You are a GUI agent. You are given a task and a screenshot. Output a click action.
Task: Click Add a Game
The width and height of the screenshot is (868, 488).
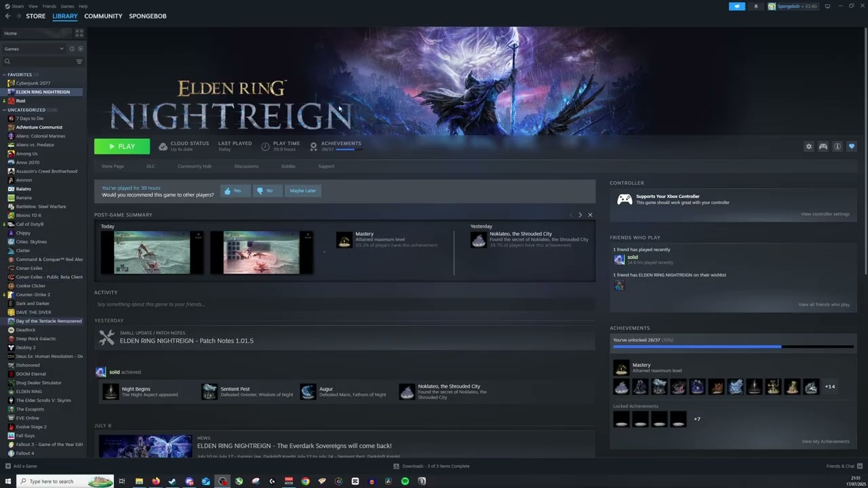click(21, 466)
